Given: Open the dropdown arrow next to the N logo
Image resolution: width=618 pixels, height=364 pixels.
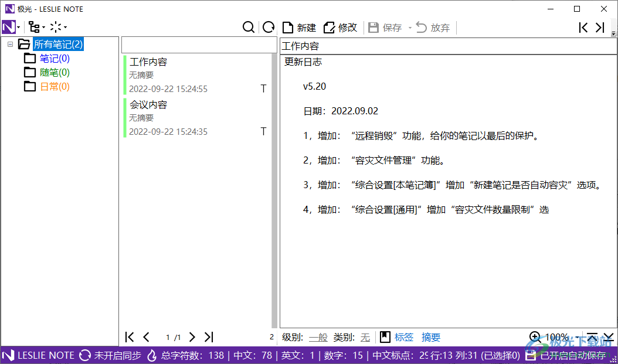Looking at the screenshot, I should click(18, 27).
